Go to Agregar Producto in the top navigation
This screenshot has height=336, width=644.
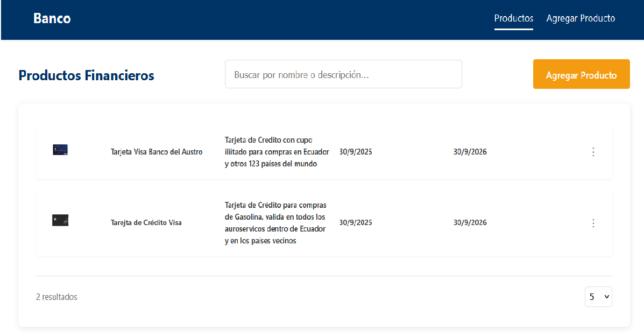(x=581, y=18)
